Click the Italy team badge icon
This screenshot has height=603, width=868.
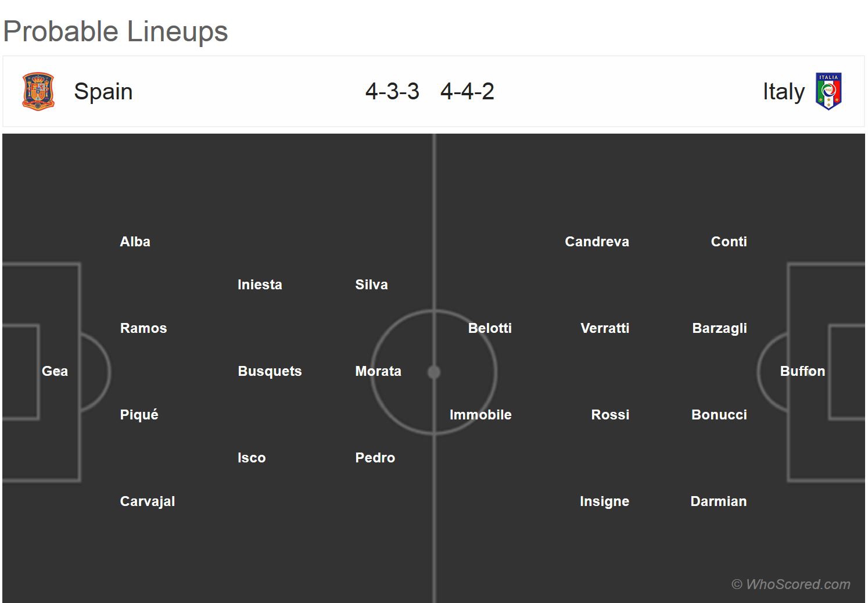coord(828,92)
